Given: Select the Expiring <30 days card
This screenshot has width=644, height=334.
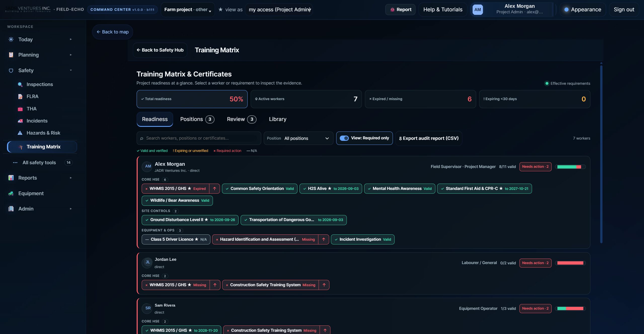Looking at the screenshot, I should (535, 99).
